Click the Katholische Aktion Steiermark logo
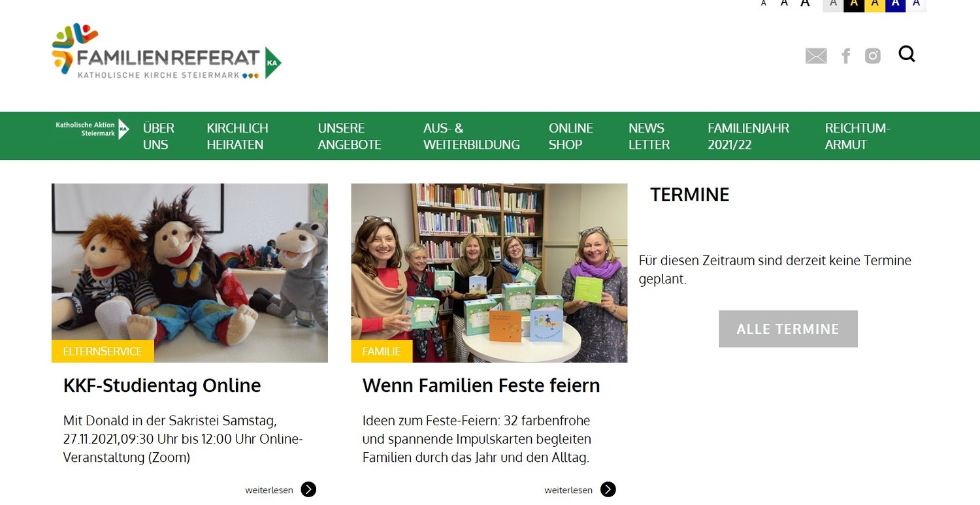 tap(92, 129)
